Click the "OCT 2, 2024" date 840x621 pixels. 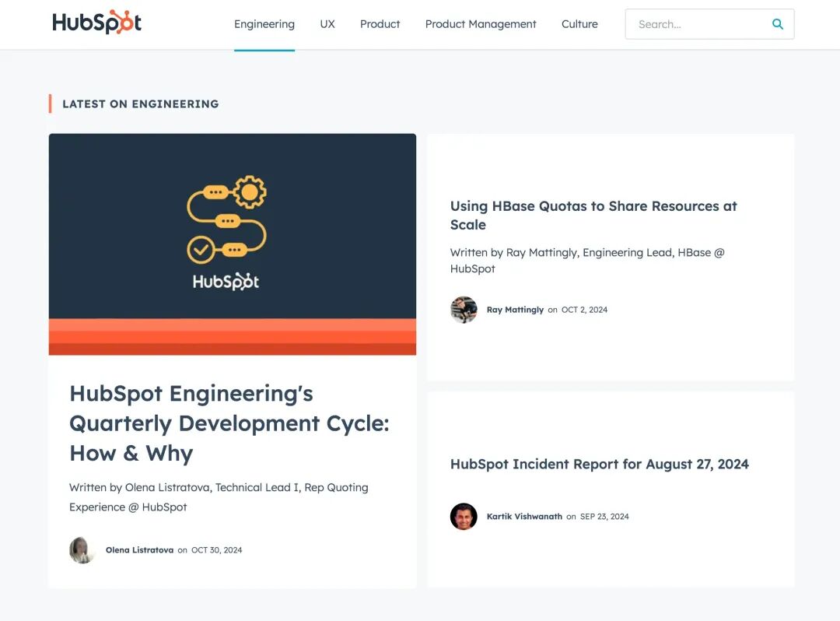tap(584, 310)
